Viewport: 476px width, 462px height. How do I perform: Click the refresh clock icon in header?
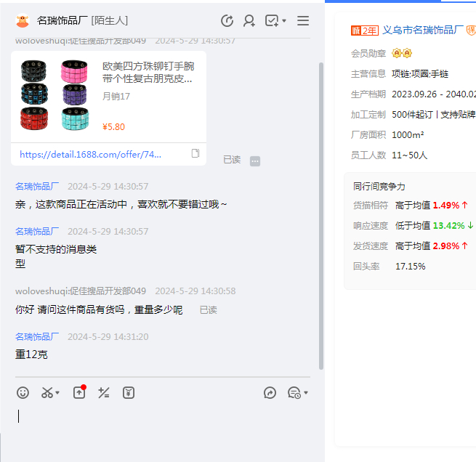tap(227, 21)
